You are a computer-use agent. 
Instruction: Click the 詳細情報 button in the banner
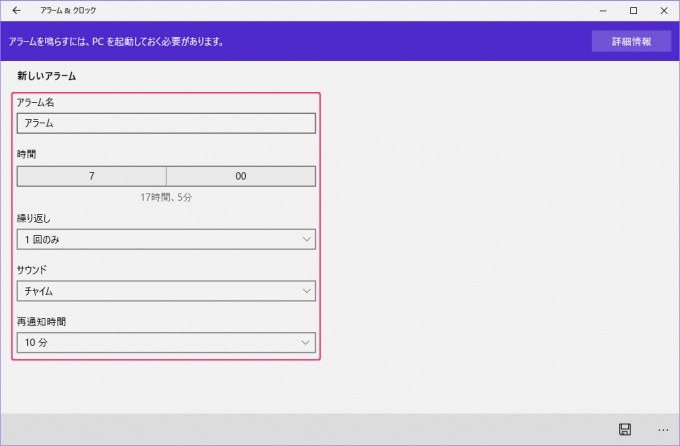(x=631, y=42)
